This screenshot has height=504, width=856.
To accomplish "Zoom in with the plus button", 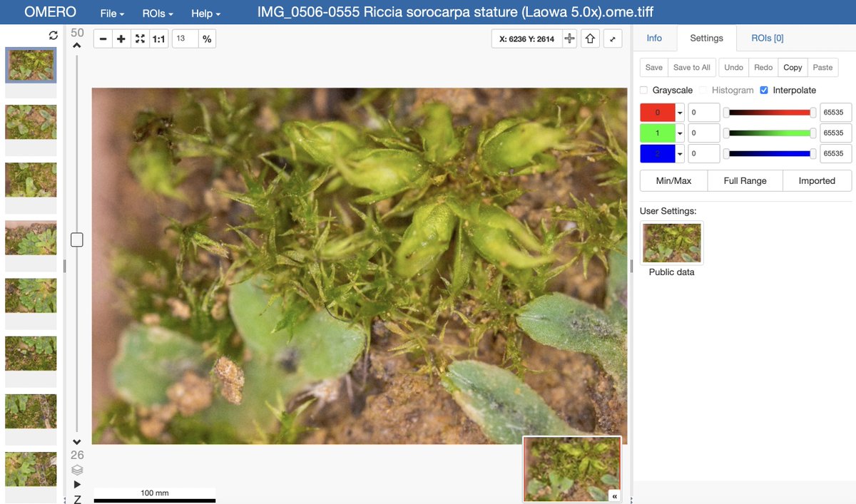I will click(121, 39).
